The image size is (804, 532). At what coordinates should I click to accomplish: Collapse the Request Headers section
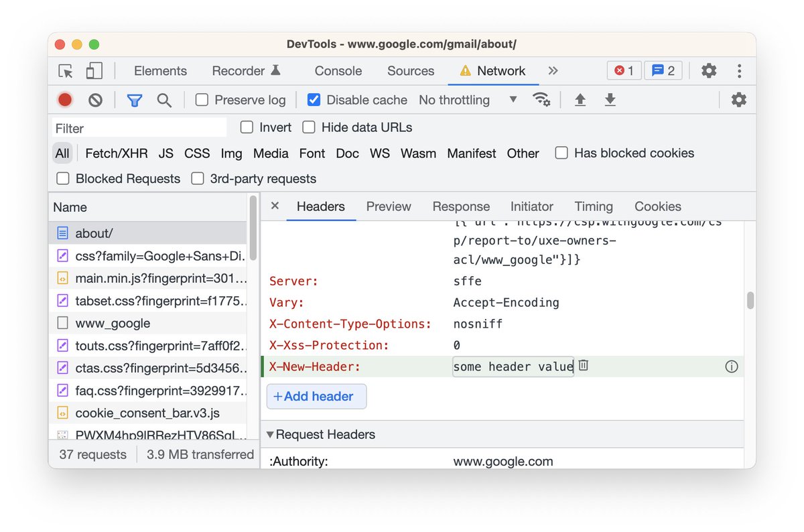[271, 434]
